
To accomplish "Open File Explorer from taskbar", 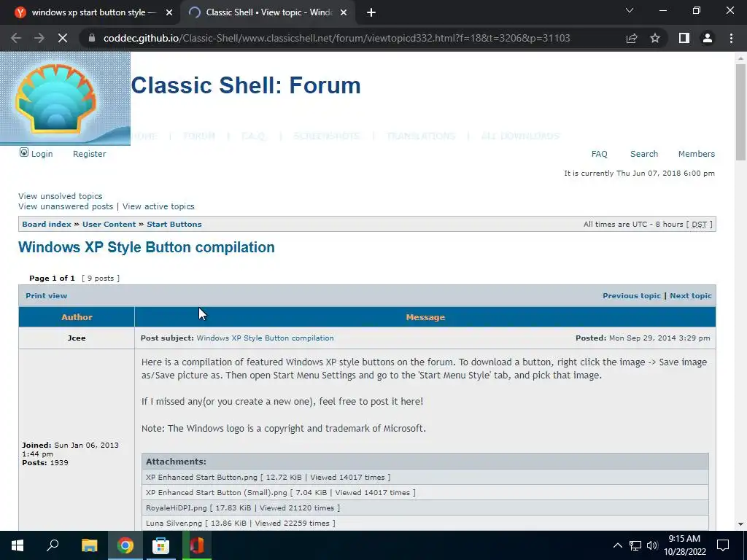I will coord(89,545).
